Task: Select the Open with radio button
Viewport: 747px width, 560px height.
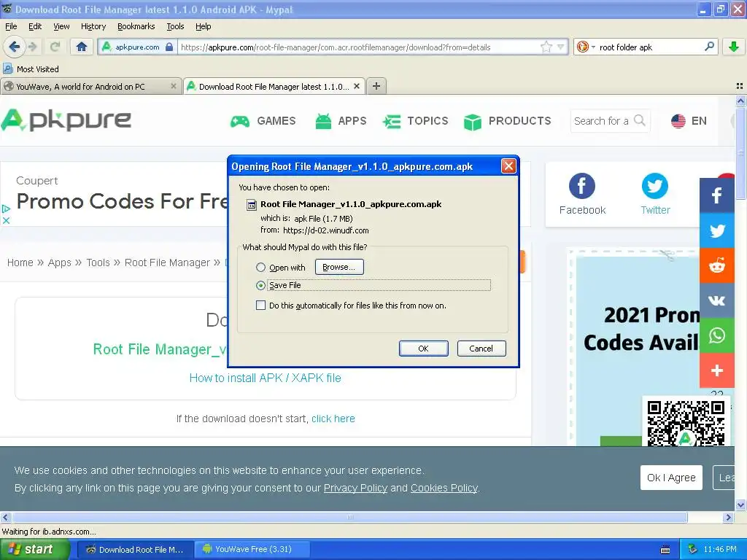Action: coord(260,267)
